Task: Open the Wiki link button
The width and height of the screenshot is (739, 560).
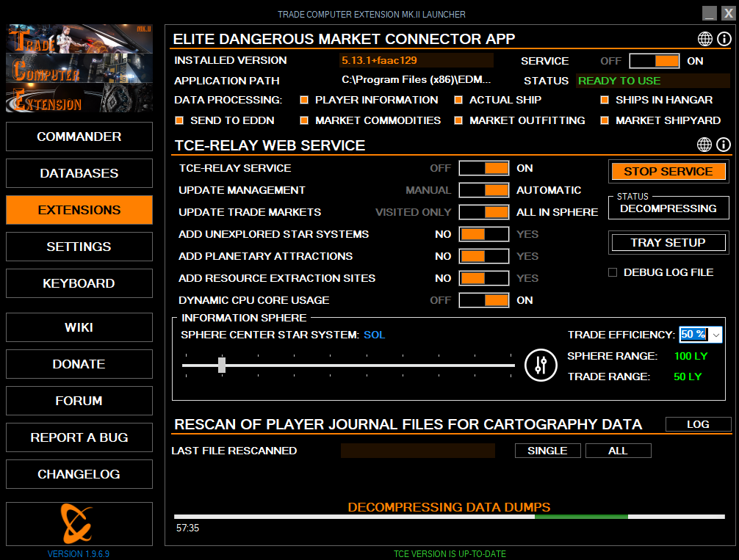Action: pyautogui.click(x=79, y=327)
